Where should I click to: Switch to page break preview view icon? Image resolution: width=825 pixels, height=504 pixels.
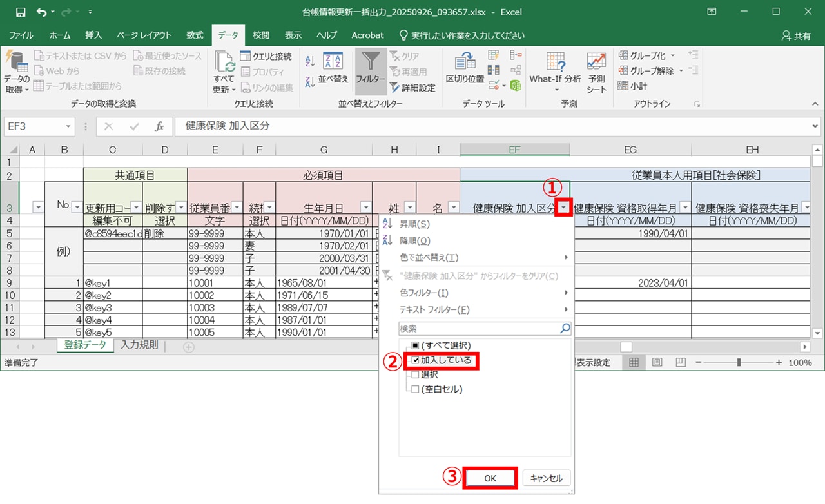pyautogui.click(x=679, y=363)
